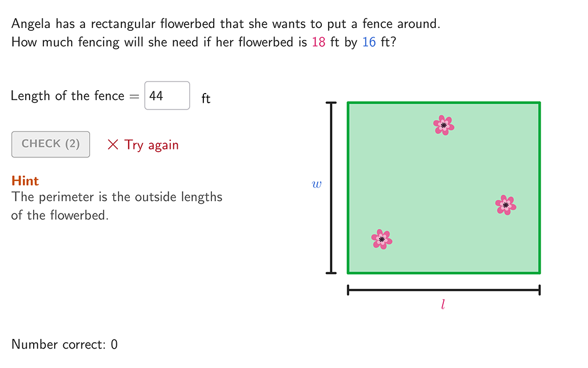Click the red X try again icon
Viewport: 588px width, 368px height.
[113, 144]
